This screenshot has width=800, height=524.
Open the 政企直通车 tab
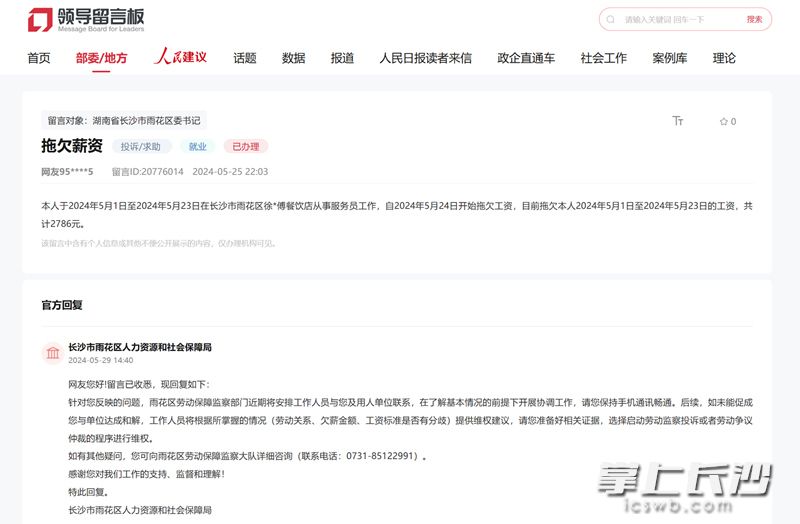click(x=526, y=58)
